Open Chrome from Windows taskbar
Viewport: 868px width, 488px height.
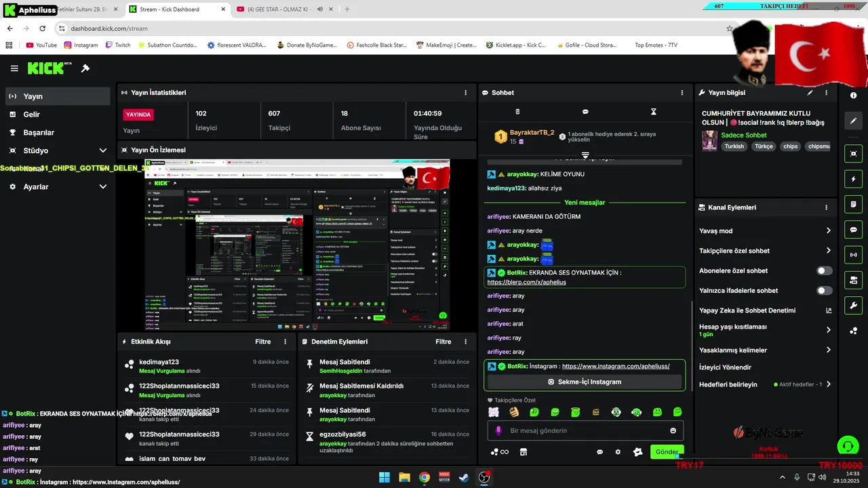pyautogui.click(x=424, y=477)
